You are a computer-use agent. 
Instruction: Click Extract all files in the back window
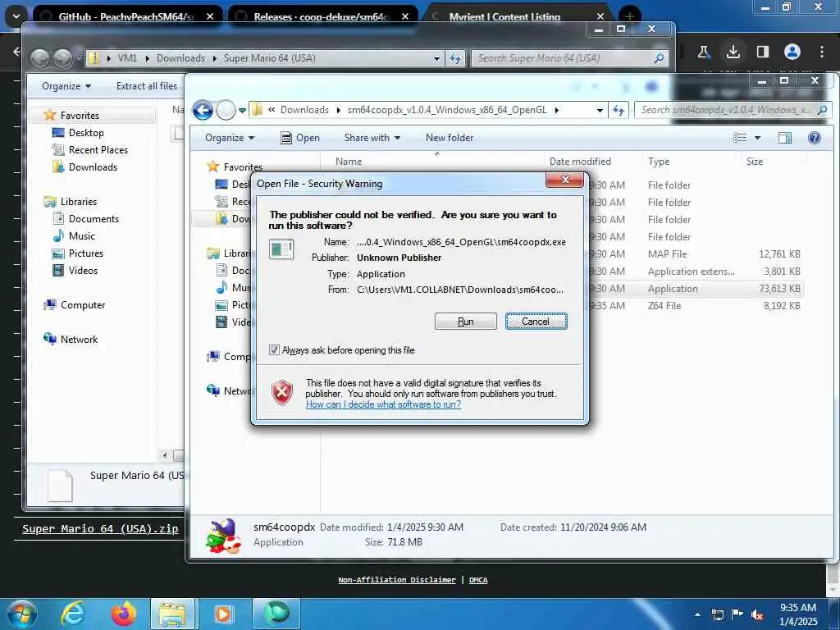click(x=146, y=86)
